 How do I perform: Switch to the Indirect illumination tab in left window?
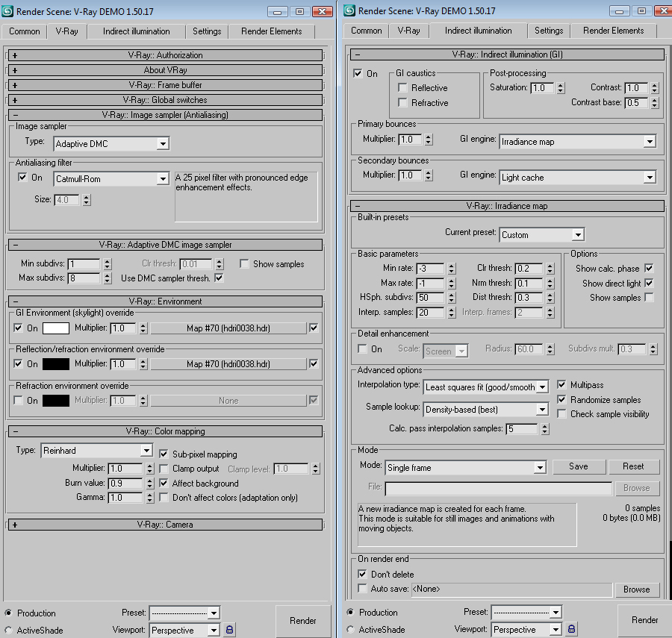pos(137,31)
